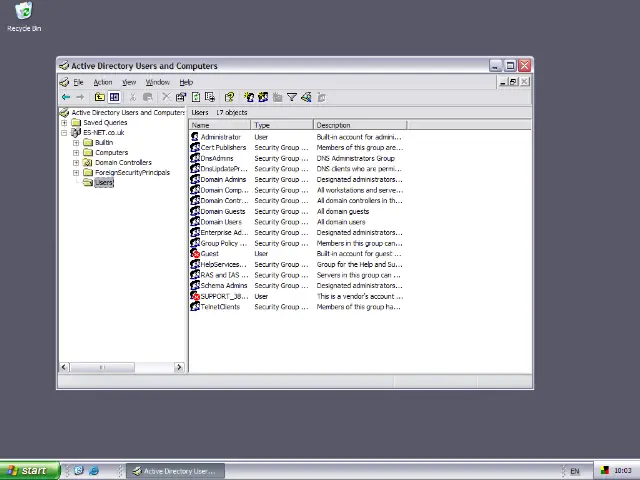The image size is (640, 480).
Task: Expand the Computers folder node
Action: [x=76, y=153]
